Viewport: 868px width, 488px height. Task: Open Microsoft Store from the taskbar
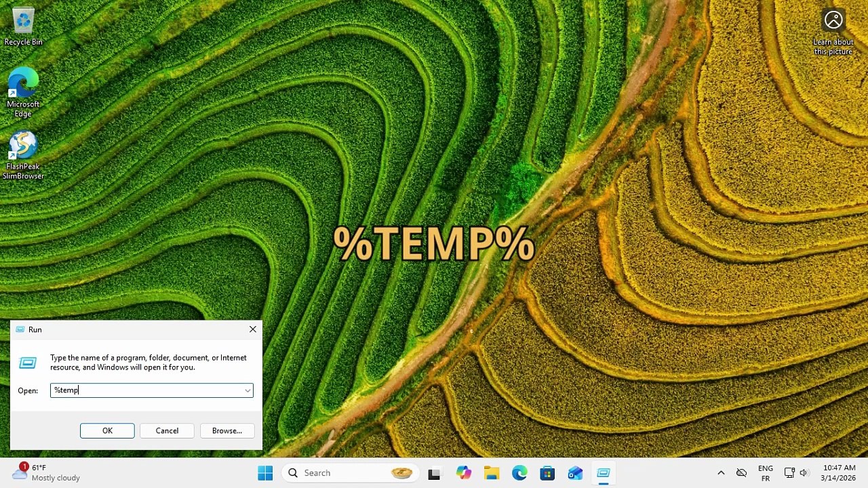pos(547,473)
